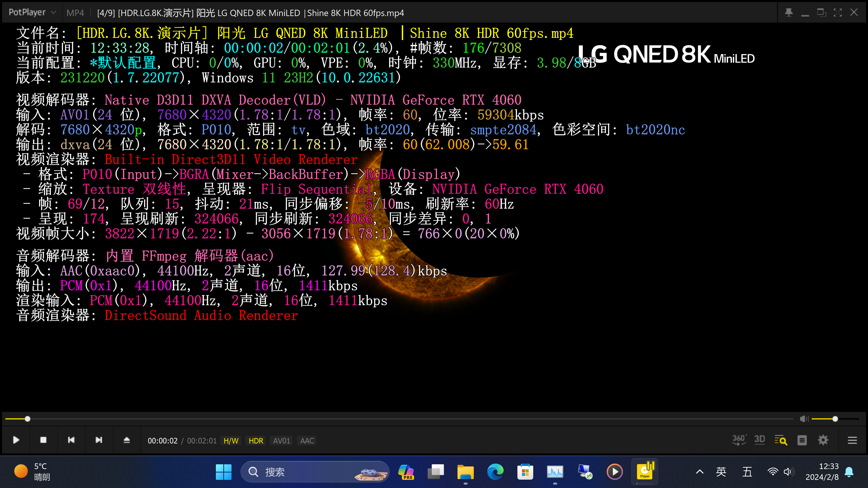Mute audio with the speaker icon
This screenshot has height=488, width=868.
tap(804, 419)
